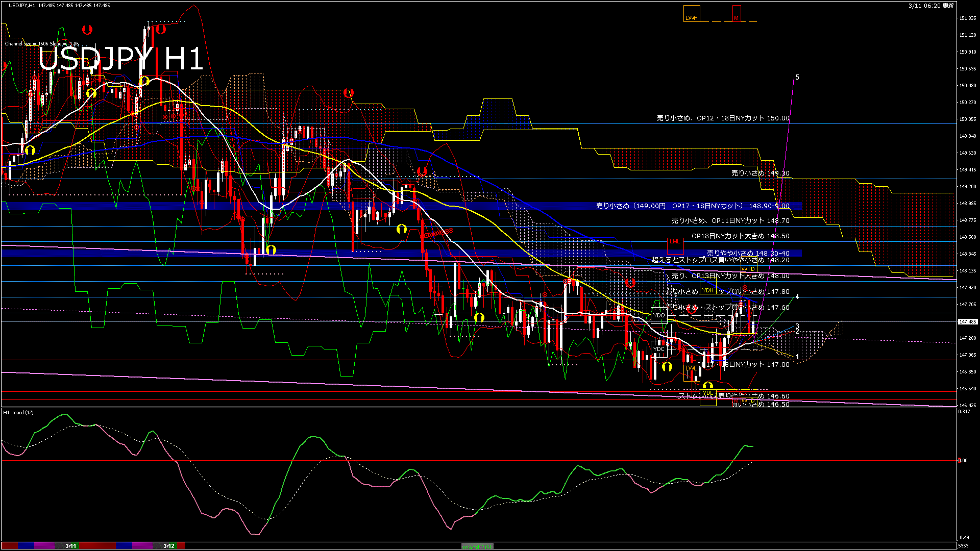Click the orange LWH marker box
The width and height of the screenshot is (980, 551).
pyautogui.click(x=692, y=14)
